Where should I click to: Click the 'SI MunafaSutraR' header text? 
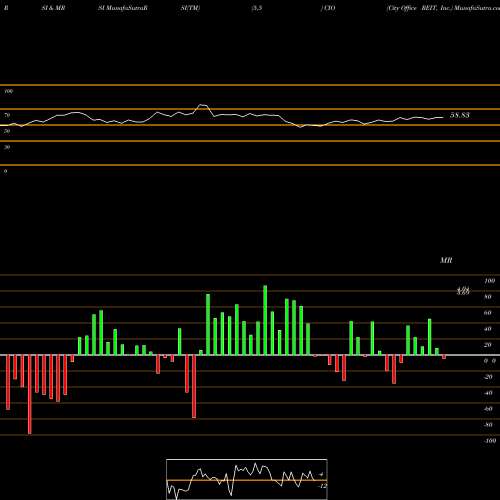pyautogui.click(x=123, y=8)
